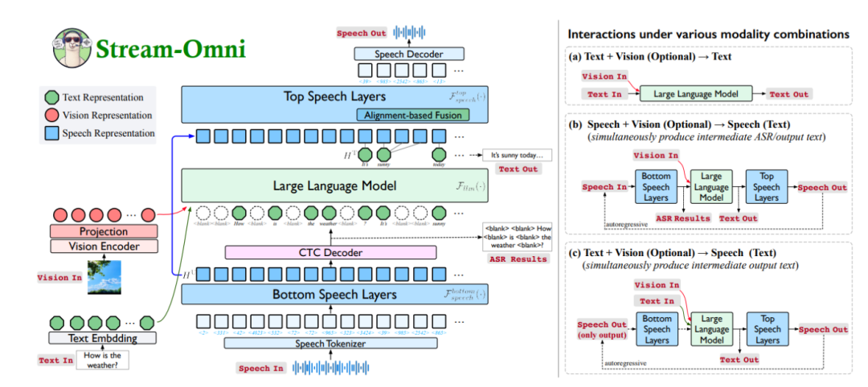The height and width of the screenshot is (387, 868).
Task: Click the CTC Decoder block
Action: coord(330,253)
